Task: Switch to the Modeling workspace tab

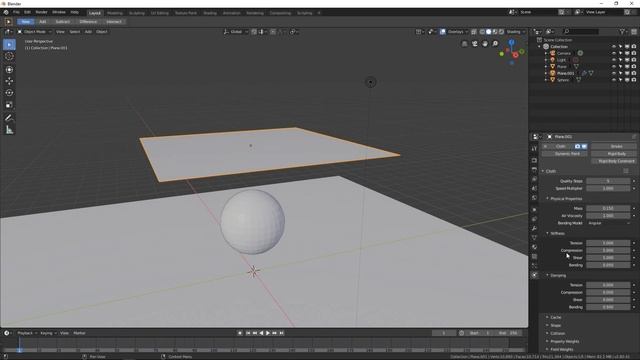Action: [114, 13]
